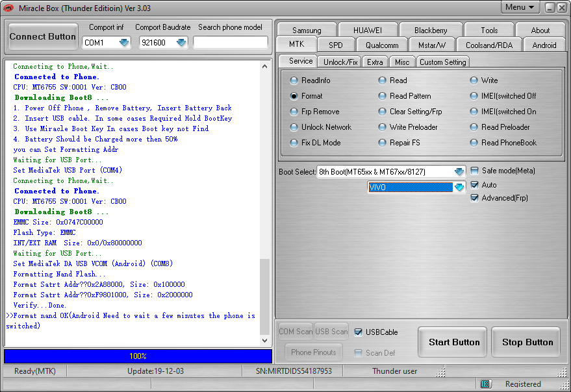571x392 pixels.
Task: Switch to the Blackberry tab
Action: pyautogui.click(x=431, y=30)
